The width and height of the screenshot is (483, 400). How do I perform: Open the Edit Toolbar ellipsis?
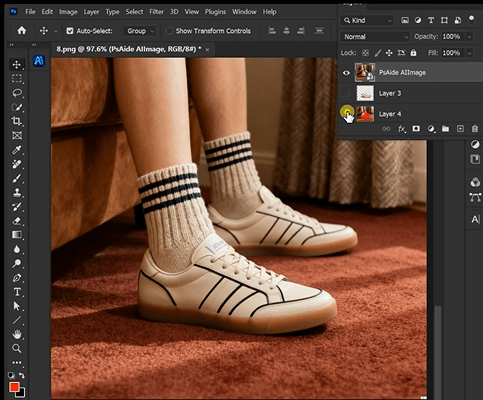pyautogui.click(x=17, y=362)
